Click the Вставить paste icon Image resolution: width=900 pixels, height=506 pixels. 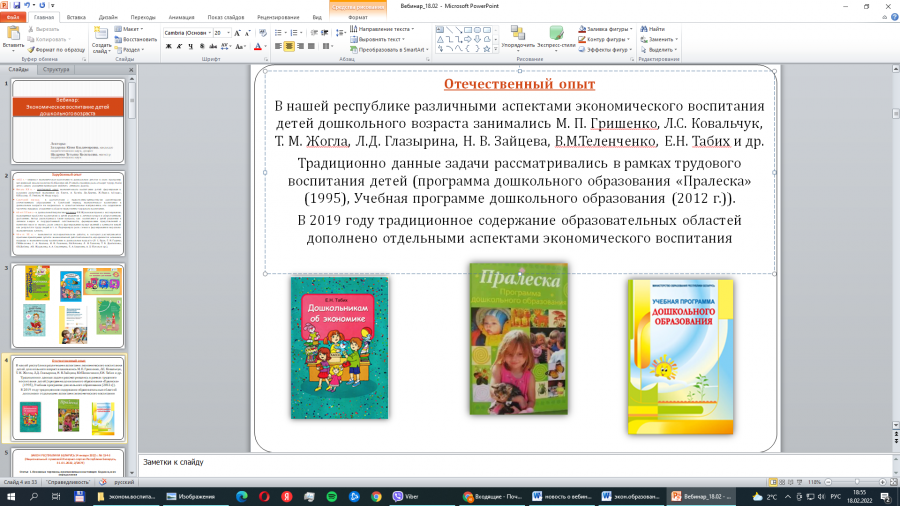coord(13,38)
